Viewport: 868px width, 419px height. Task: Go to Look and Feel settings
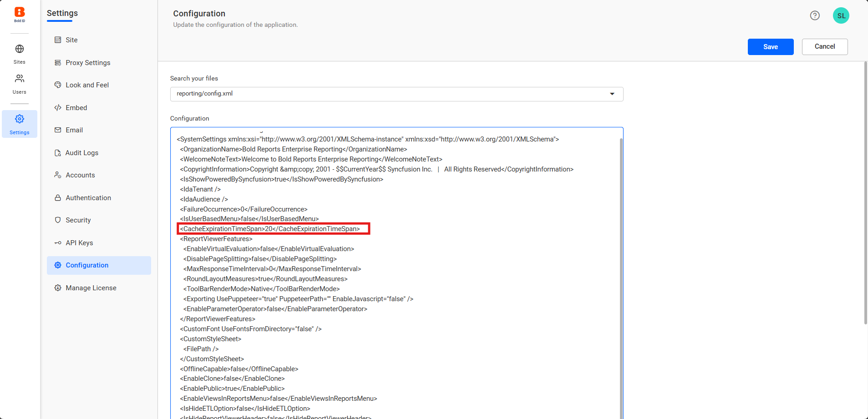[x=87, y=85]
